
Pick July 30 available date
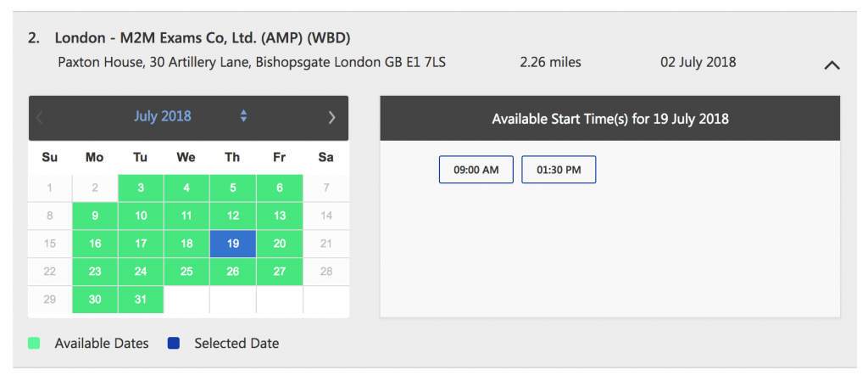click(x=95, y=300)
